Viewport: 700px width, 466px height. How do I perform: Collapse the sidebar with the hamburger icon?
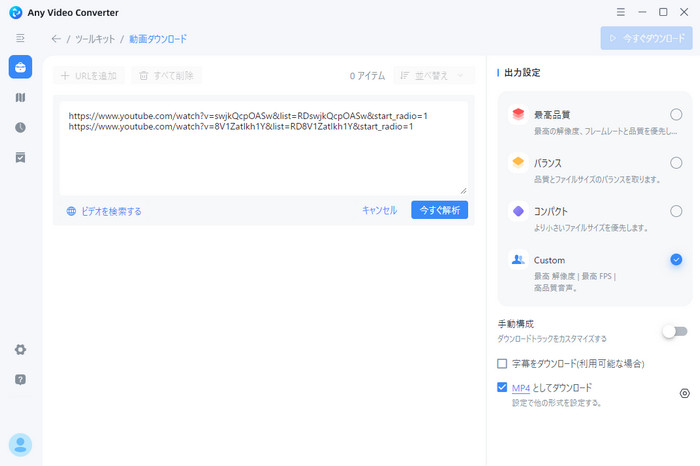click(x=20, y=38)
